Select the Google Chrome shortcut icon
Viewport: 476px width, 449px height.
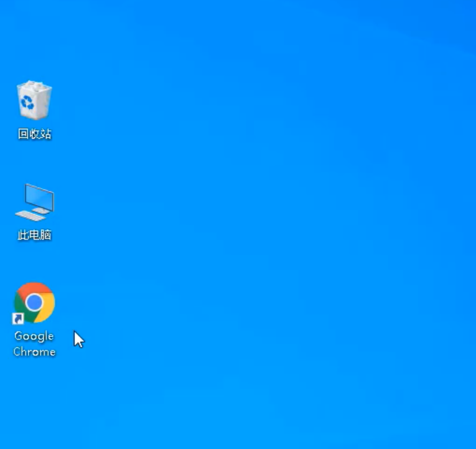(34, 303)
